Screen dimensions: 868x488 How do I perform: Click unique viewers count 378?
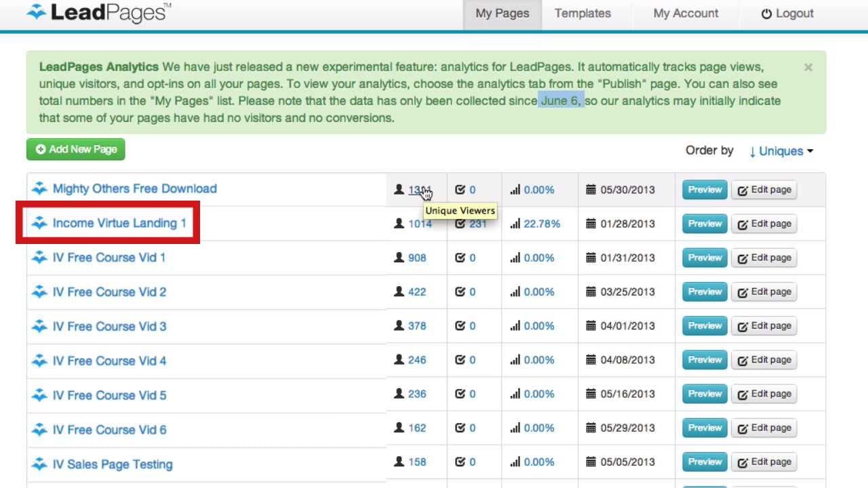pyautogui.click(x=417, y=325)
